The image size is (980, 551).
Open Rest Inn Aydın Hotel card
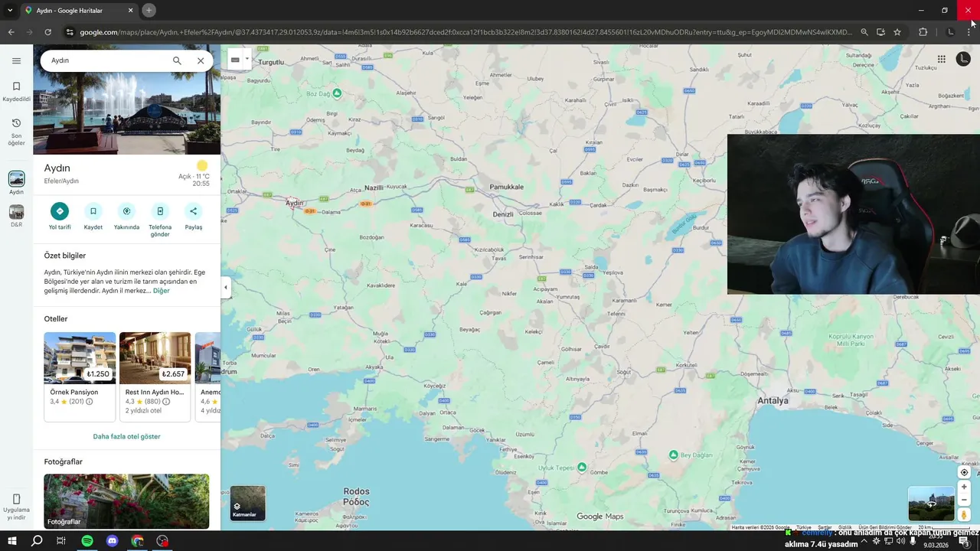(x=155, y=377)
